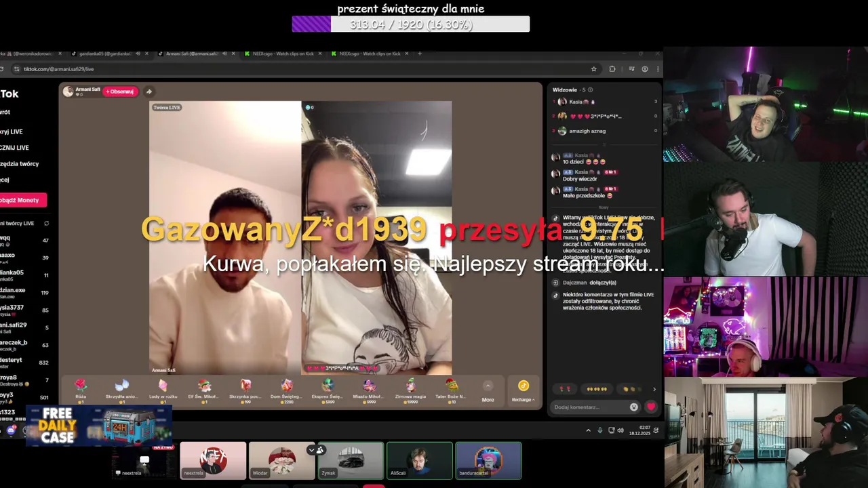Open the ZACZNIJ LIVE sidebar item
868x488 pixels.
15,148
